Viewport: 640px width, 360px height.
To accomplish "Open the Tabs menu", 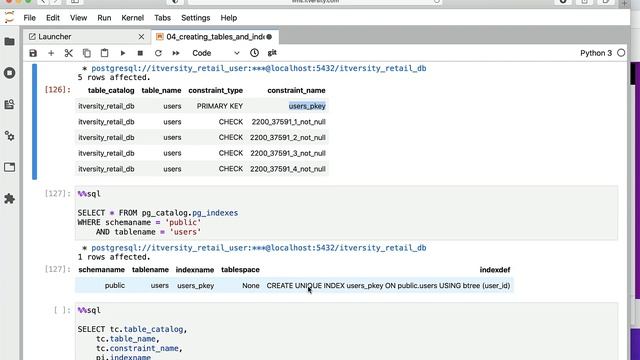I will tap(162, 18).
